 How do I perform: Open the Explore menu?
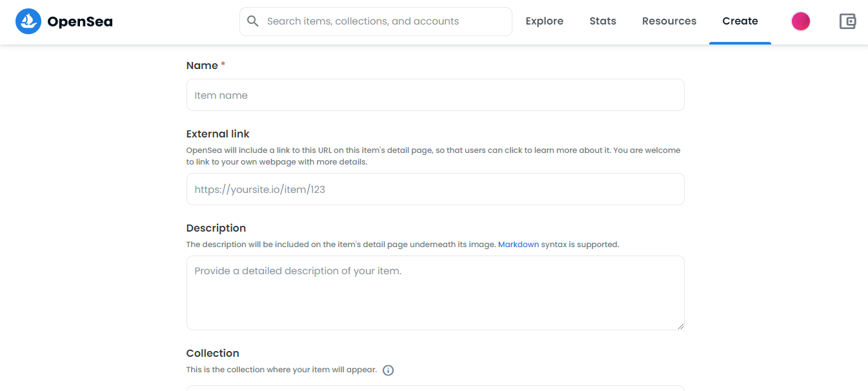point(544,21)
